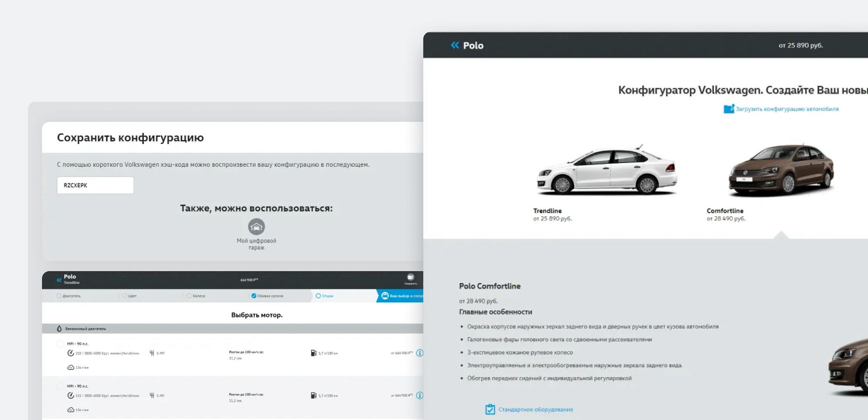Open Стандартное оборудование link

click(535, 409)
